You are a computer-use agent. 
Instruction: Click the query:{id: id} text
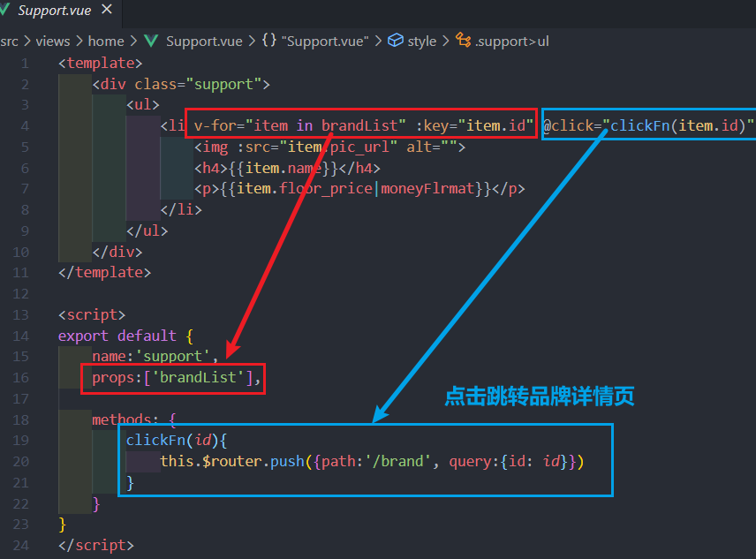tap(508, 462)
